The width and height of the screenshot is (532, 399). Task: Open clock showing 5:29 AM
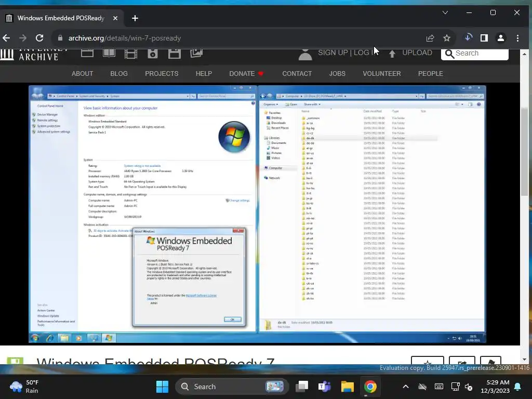[x=495, y=387]
